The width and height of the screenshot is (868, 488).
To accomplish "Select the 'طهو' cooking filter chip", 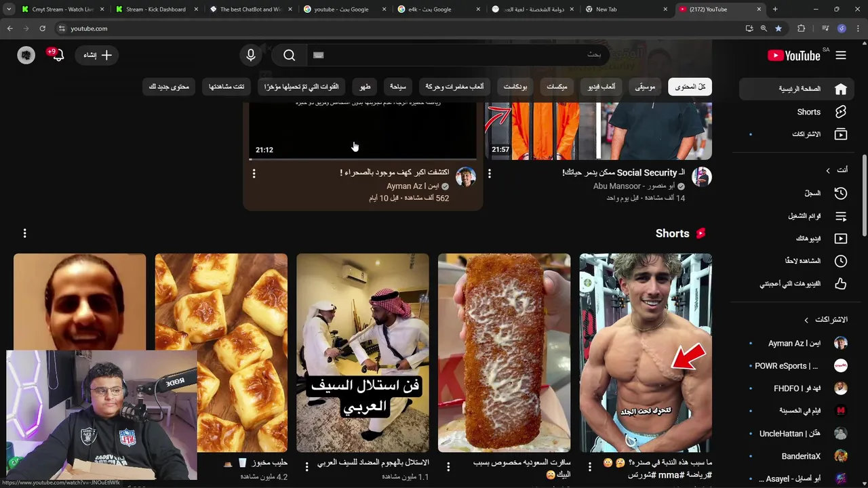I will [x=365, y=87].
